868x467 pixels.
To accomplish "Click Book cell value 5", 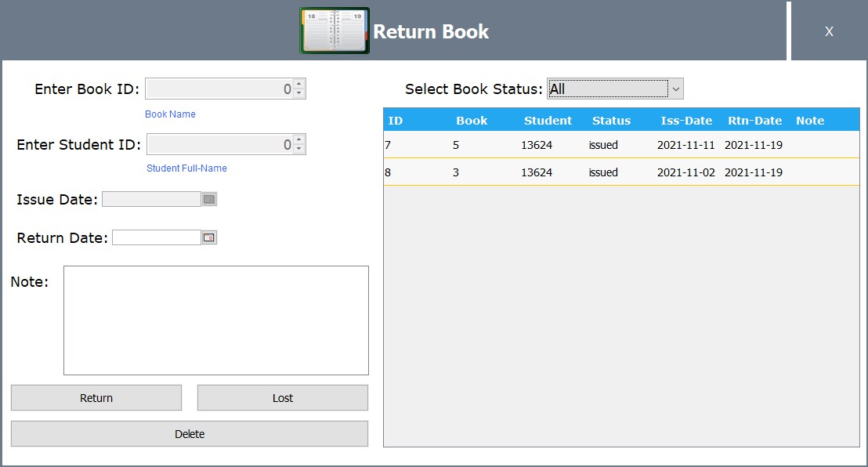I will [456, 145].
